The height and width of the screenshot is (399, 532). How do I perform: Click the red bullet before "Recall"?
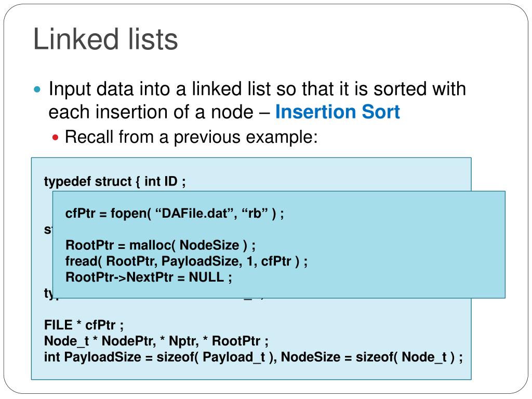56,138
